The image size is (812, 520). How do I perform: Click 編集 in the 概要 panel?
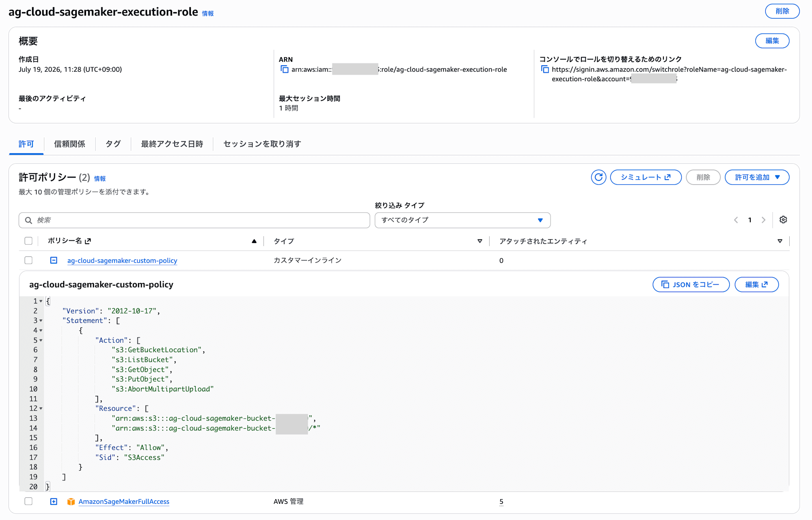(772, 41)
